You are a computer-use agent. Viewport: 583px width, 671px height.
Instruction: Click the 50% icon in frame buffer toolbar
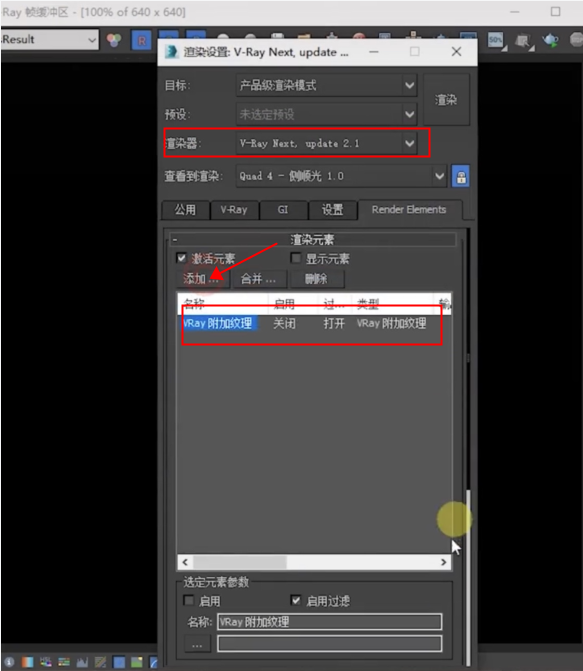tap(496, 40)
